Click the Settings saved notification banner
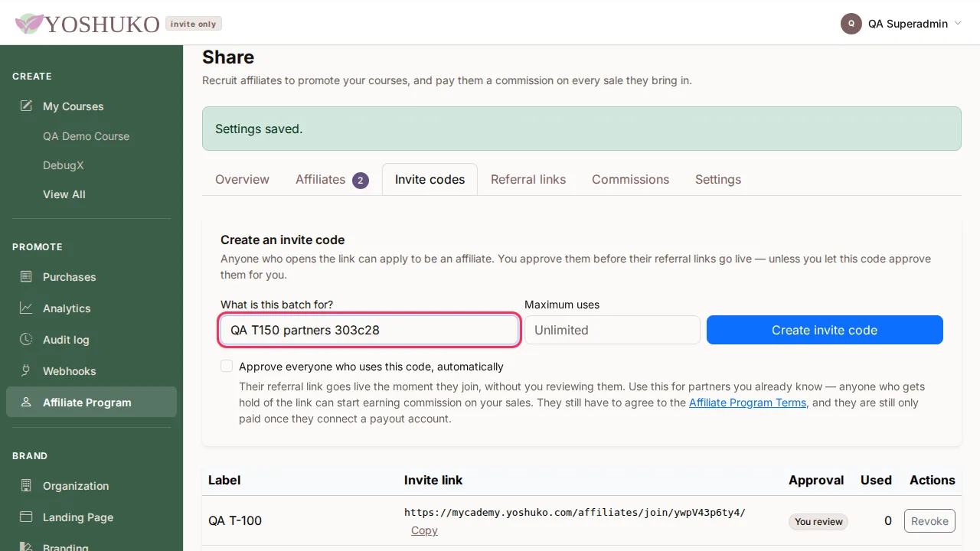 (x=582, y=129)
